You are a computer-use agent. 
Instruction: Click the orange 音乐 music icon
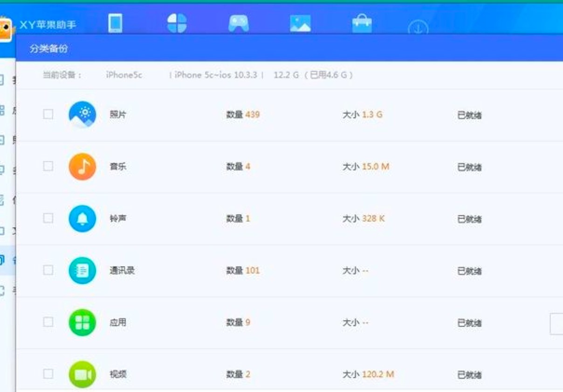(82, 167)
